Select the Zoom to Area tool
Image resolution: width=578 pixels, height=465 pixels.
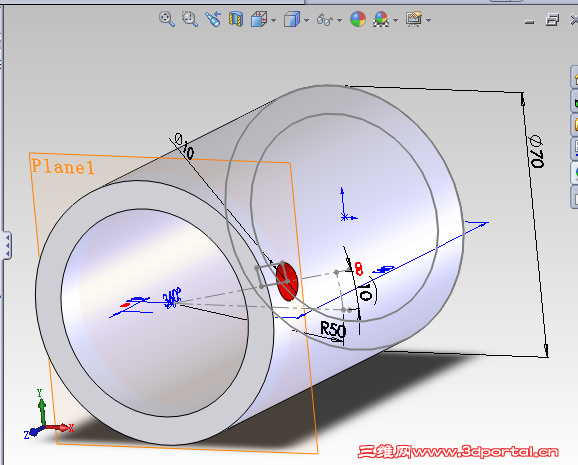(x=190, y=19)
